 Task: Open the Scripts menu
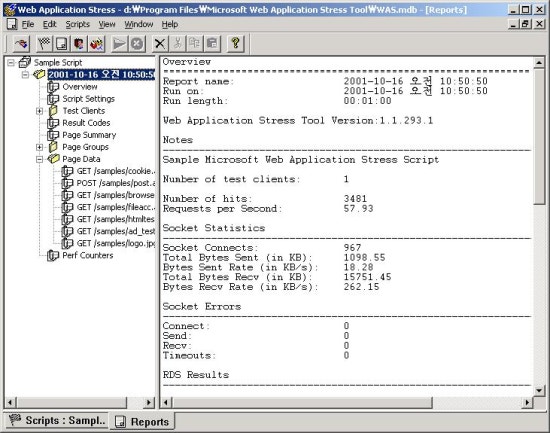(78, 24)
